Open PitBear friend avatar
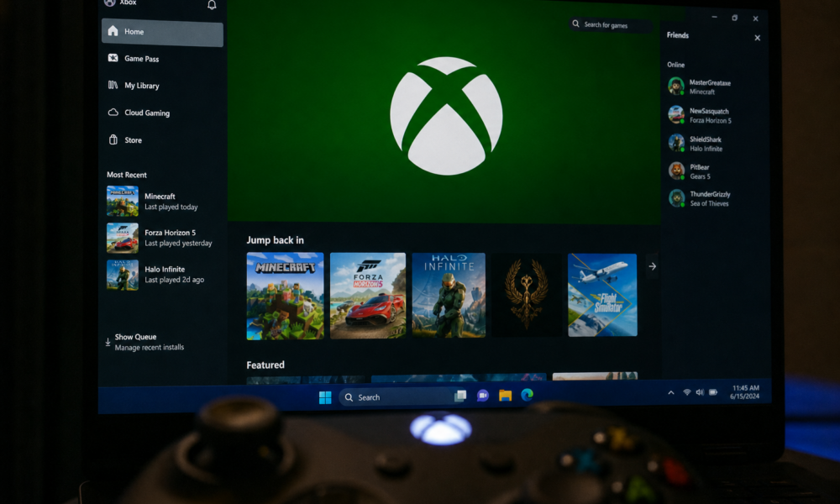The image size is (840, 504). click(676, 171)
